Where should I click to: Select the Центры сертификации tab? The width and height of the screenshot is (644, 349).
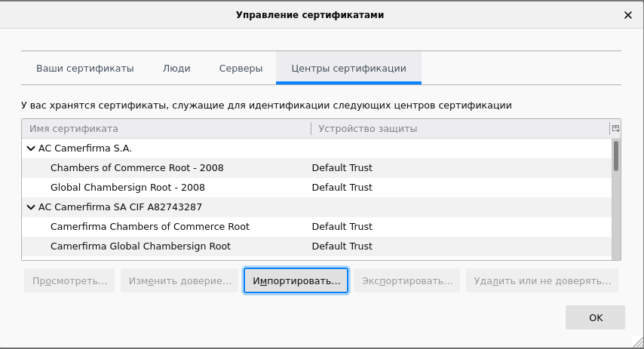coord(348,69)
